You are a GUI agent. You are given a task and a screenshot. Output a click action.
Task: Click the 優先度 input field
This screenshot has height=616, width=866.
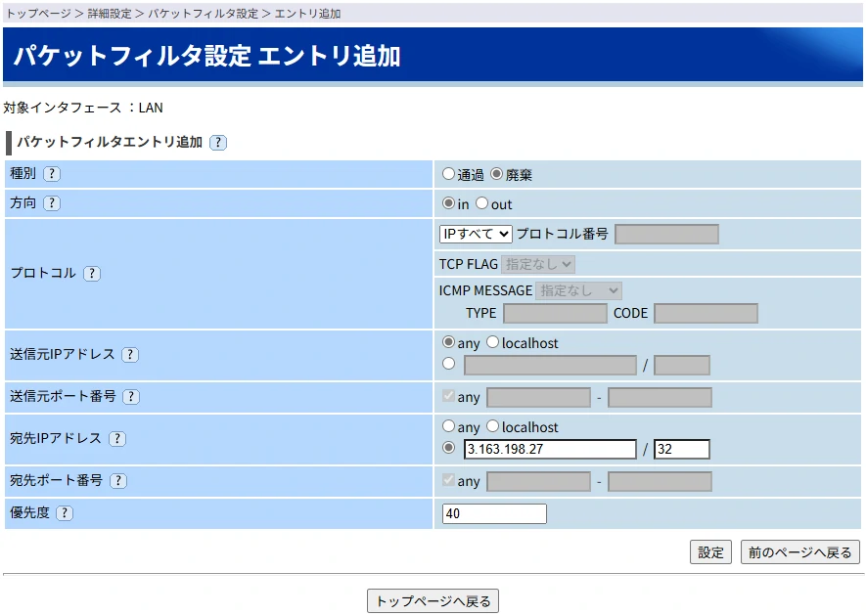coord(494,513)
